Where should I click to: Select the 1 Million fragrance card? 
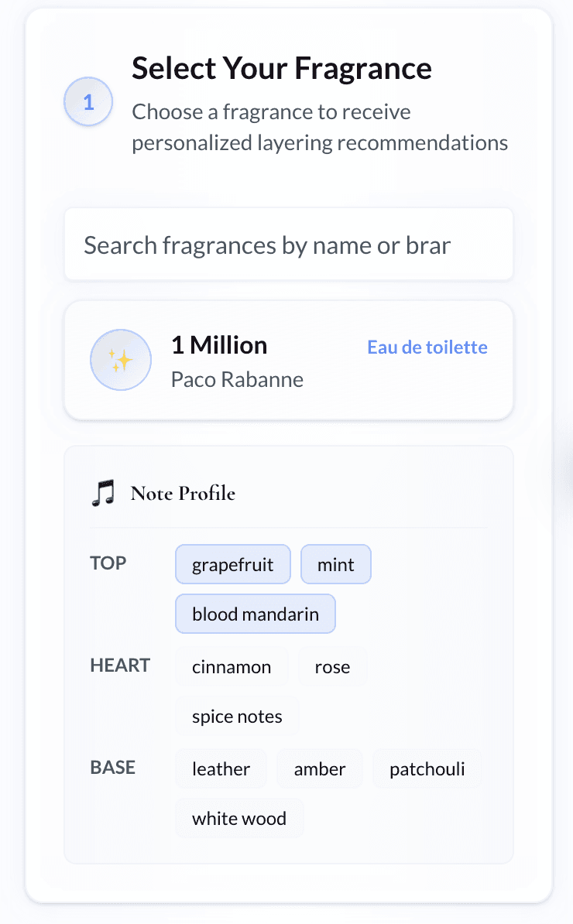click(288, 360)
